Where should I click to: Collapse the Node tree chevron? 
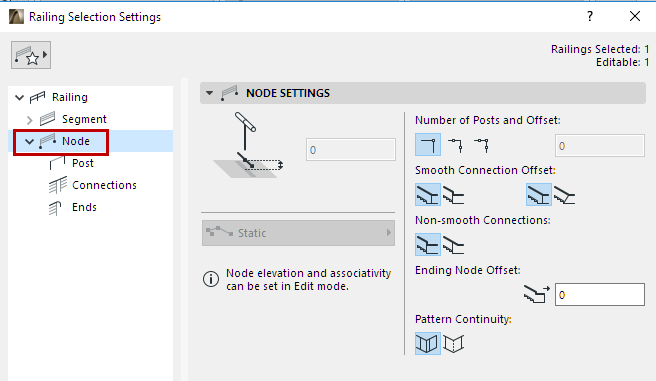tap(29, 141)
